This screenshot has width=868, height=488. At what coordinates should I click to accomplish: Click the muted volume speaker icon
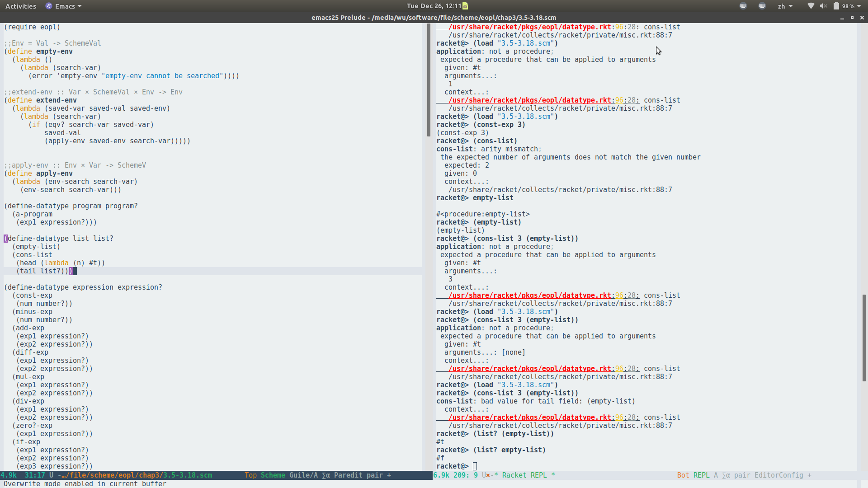(823, 6)
